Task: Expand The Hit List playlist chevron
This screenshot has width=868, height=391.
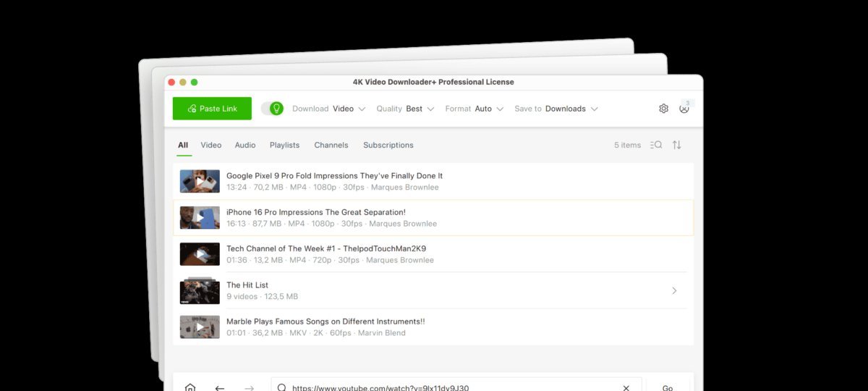Action: coord(674,290)
